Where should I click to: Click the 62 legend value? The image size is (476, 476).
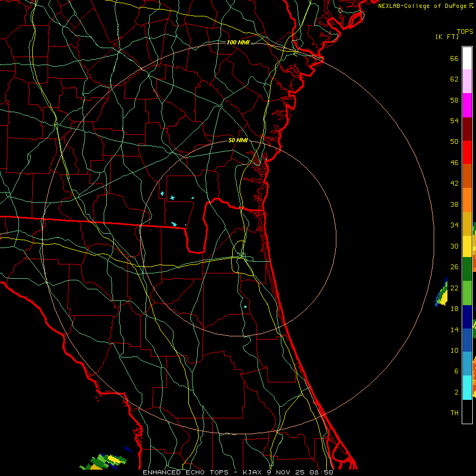pyautogui.click(x=454, y=79)
